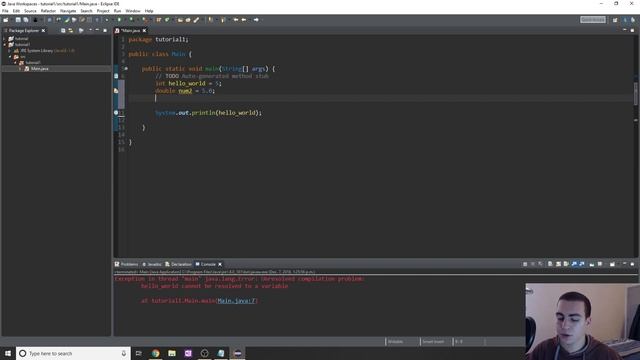
Task: Minimize the editor area
Action: point(624,30)
